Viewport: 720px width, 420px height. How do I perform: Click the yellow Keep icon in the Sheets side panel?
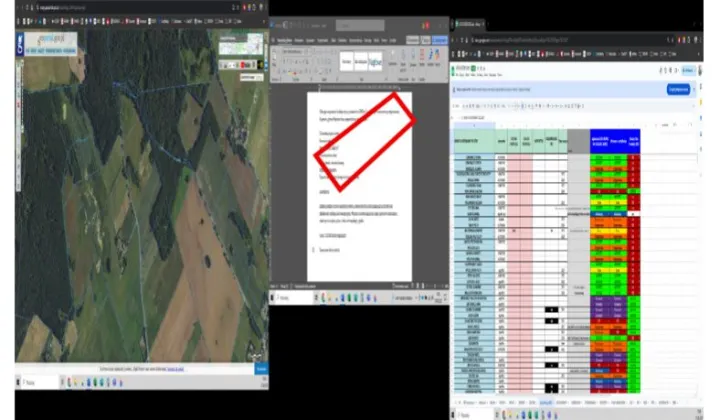tap(701, 102)
